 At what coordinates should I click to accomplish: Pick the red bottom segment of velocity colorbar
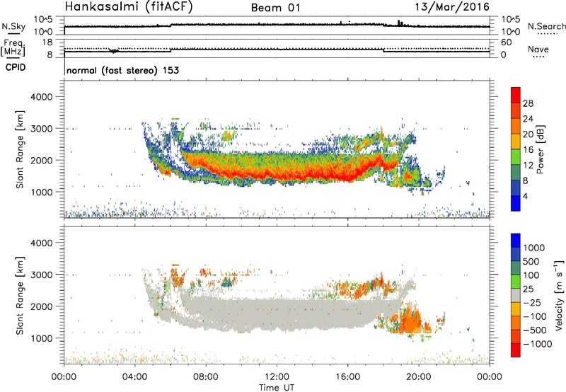coord(516,350)
